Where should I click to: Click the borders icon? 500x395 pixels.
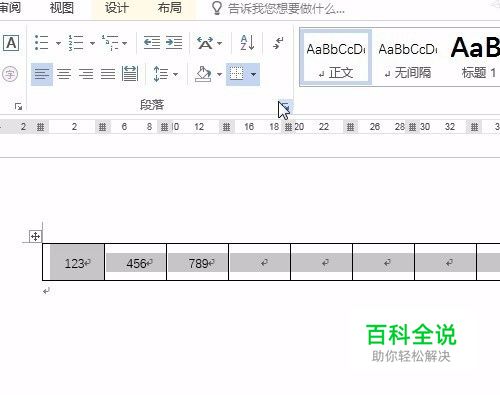tap(237, 74)
